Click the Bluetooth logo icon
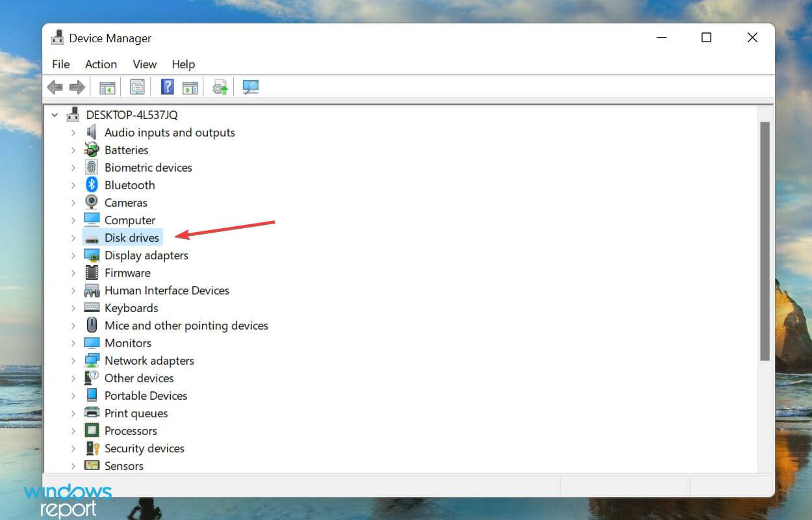Screen dimensions: 812x520 (x=92, y=185)
